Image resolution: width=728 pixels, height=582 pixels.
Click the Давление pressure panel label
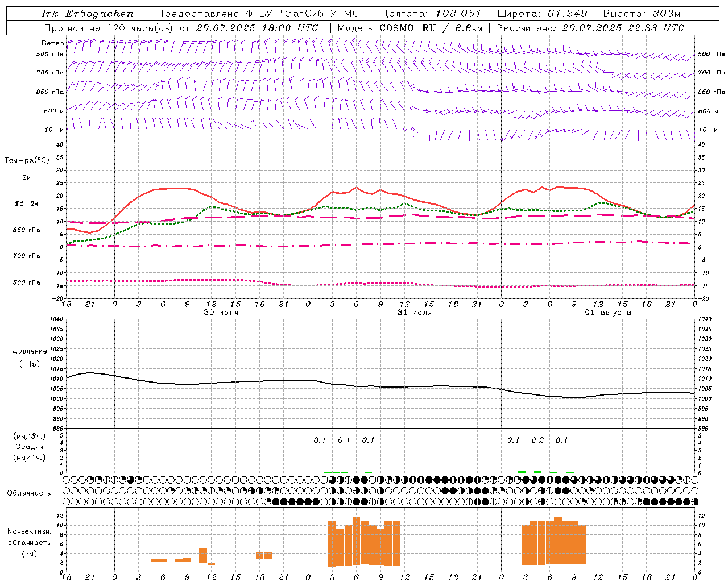coord(30,351)
